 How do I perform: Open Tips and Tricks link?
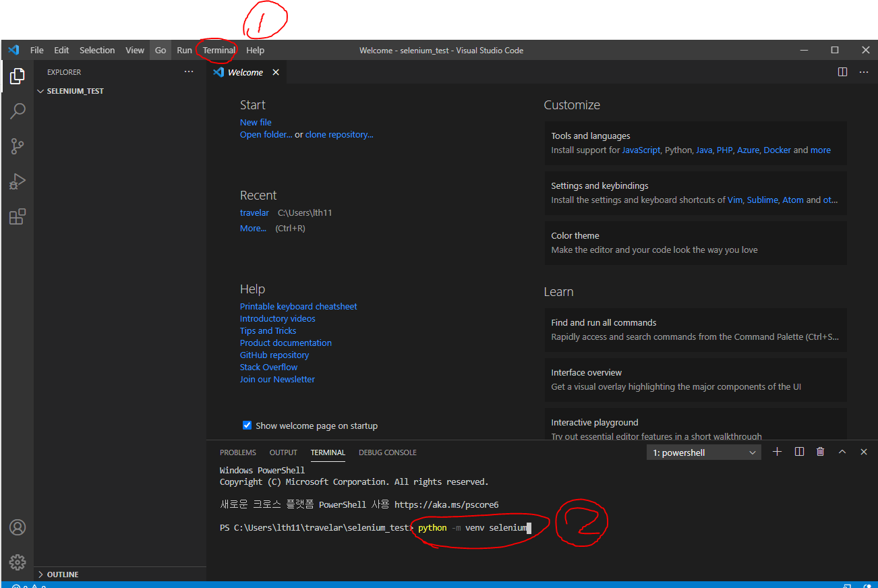268,330
